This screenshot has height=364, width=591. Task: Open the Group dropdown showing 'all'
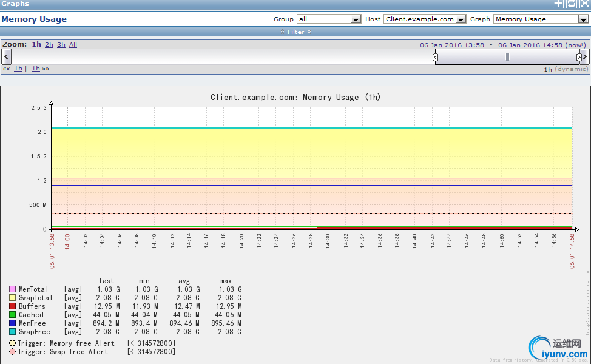329,19
